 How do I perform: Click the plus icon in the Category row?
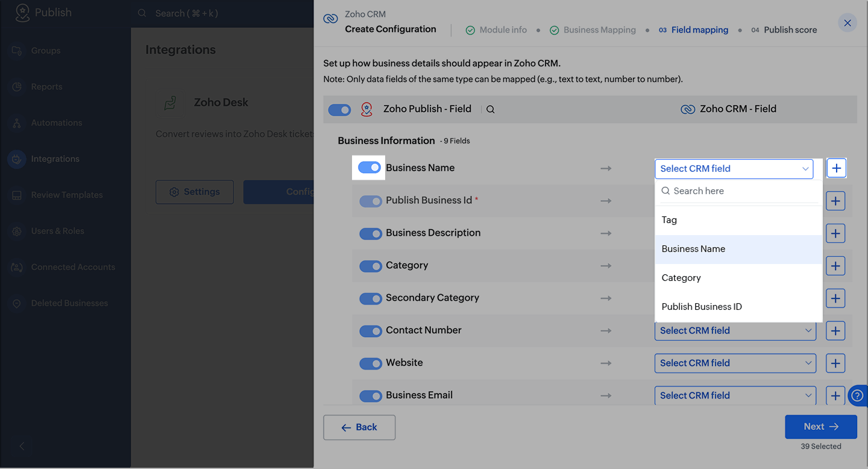(835, 265)
